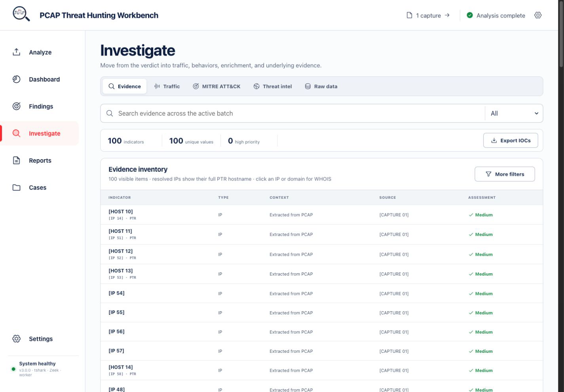Click the [HOST 14] indicator
The width and height of the screenshot is (564, 392).
(121, 367)
